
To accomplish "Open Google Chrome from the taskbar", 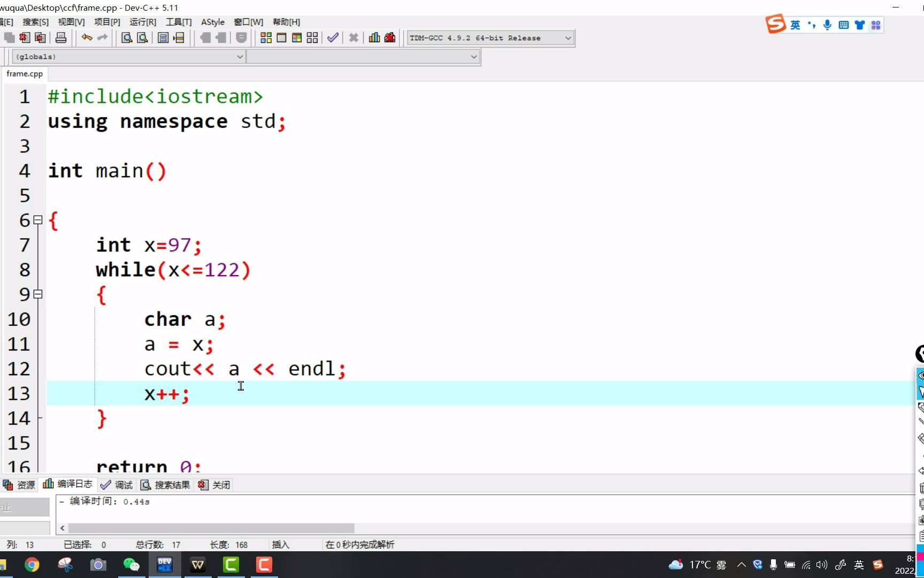I will click(x=32, y=565).
